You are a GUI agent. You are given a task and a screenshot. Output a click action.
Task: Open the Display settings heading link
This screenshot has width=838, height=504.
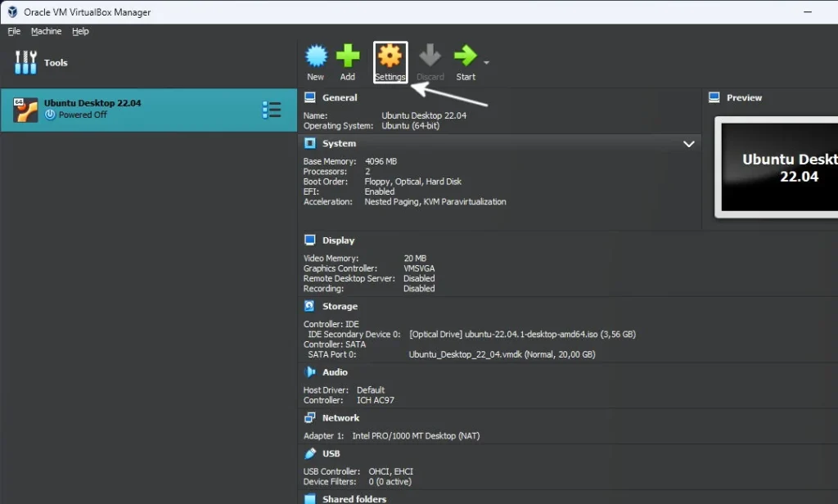[x=338, y=240]
